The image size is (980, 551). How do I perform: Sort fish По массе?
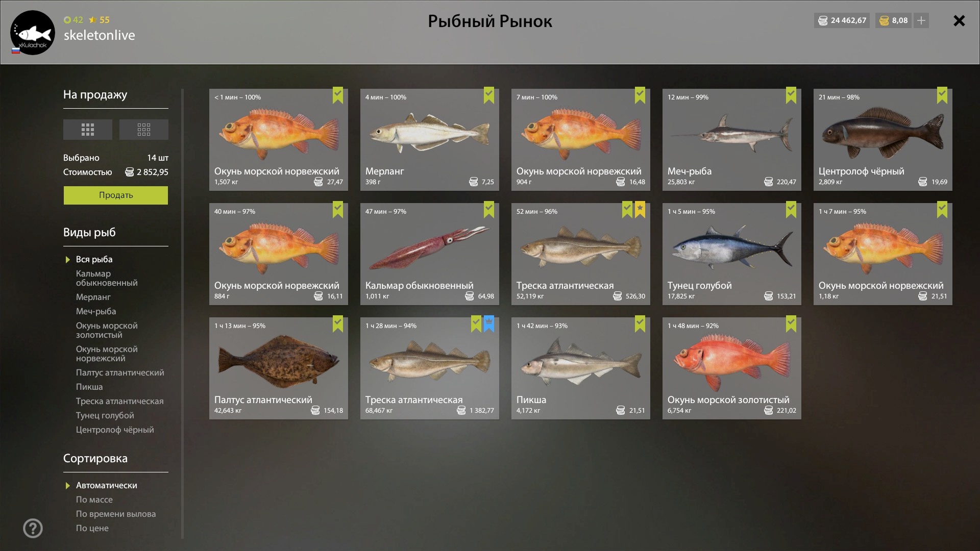point(94,499)
